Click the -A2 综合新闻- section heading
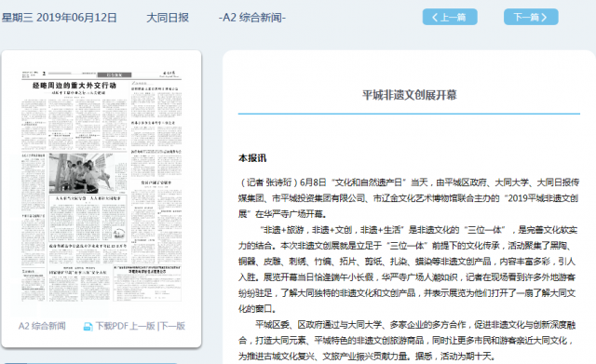 (252, 18)
